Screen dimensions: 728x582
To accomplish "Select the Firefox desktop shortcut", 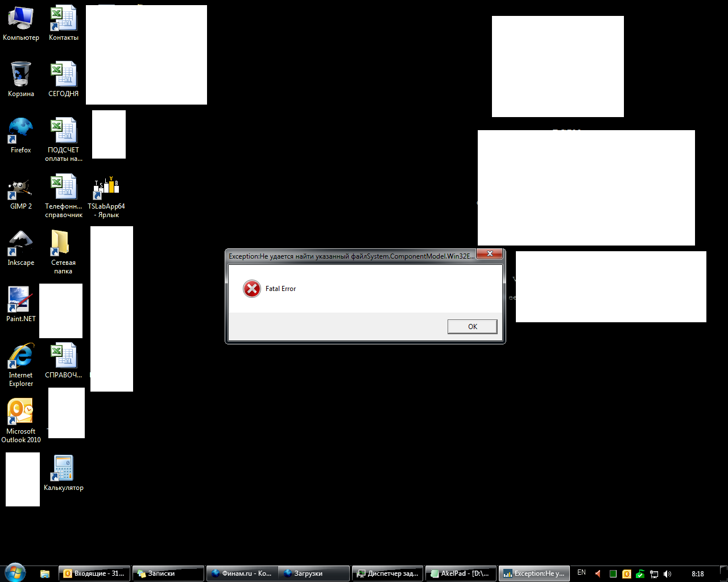I will [21, 136].
